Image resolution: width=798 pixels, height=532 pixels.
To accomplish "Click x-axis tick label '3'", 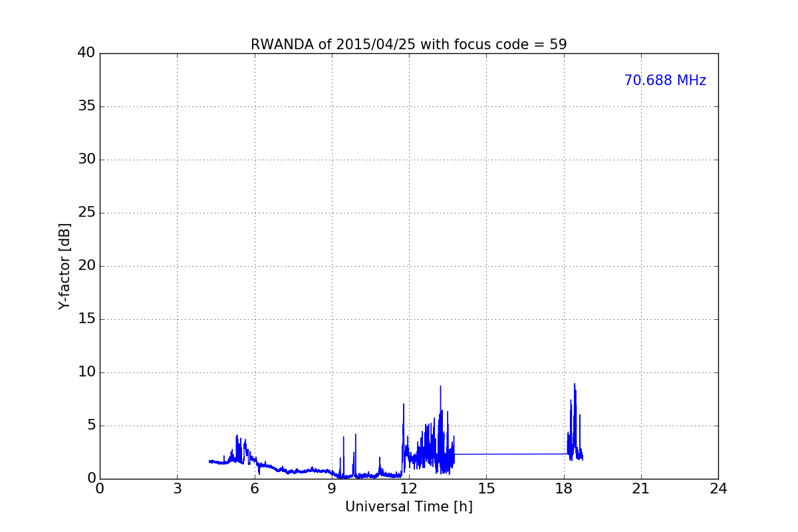I will (177, 488).
